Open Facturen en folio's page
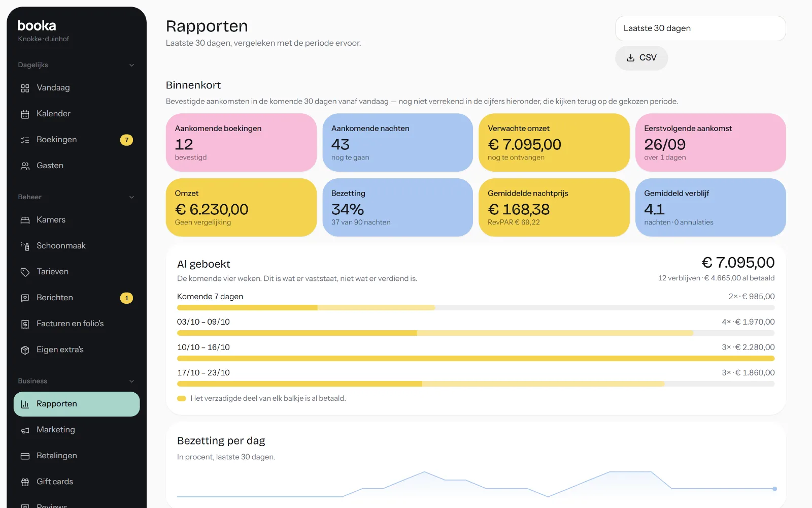The height and width of the screenshot is (508, 812). (x=77, y=324)
